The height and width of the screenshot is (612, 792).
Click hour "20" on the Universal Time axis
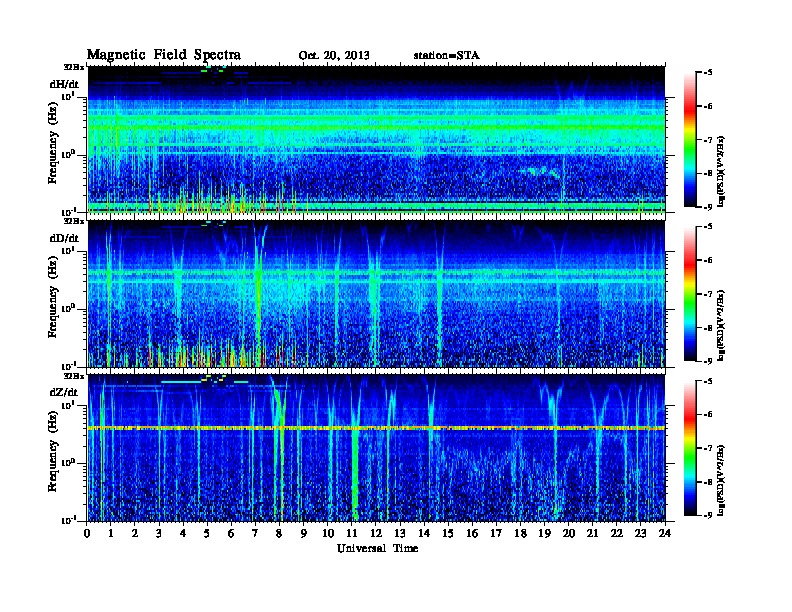569,533
